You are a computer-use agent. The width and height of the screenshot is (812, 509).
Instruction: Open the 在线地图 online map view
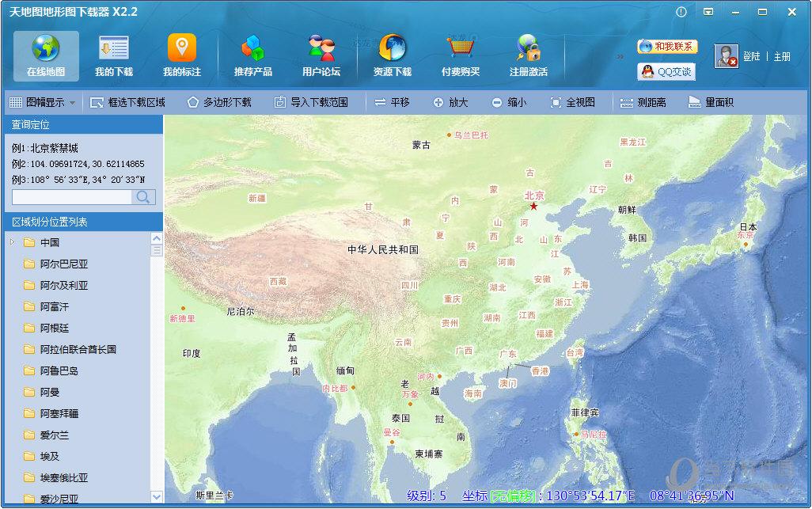click(x=46, y=56)
